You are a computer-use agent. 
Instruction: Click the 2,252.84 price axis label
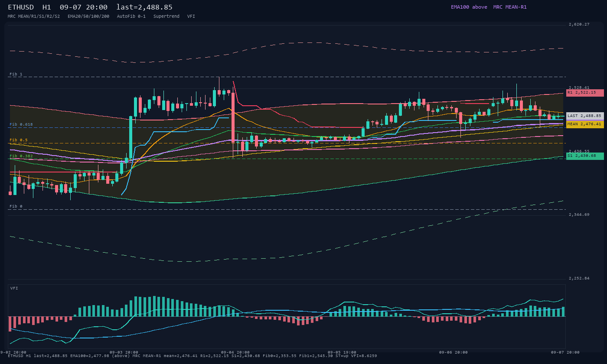click(579, 278)
